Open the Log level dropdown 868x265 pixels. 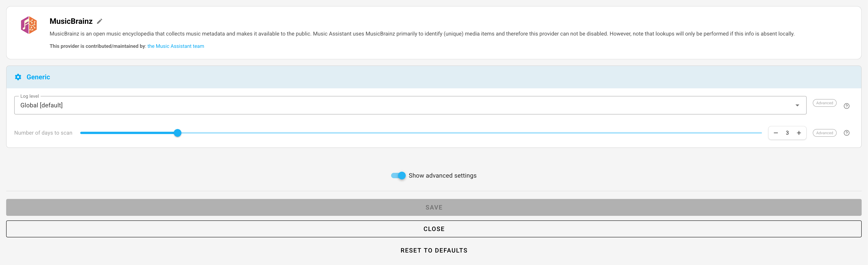click(410, 105)
